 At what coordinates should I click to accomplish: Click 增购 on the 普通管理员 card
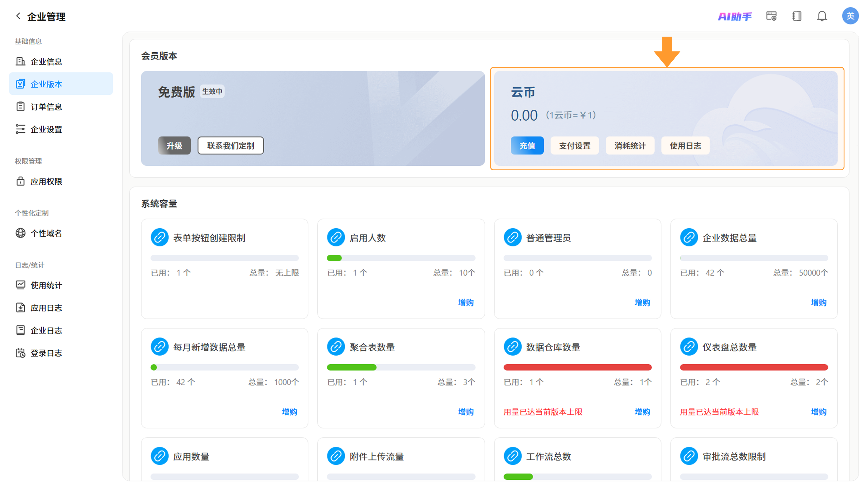(643, 302)
